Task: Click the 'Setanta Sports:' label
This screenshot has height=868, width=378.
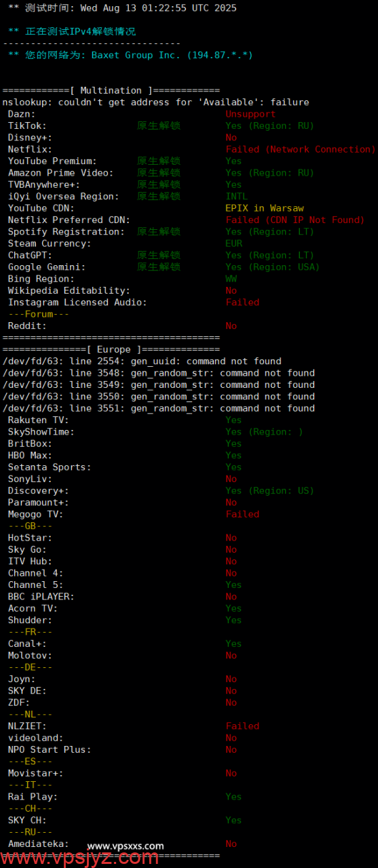Action: 50,467
